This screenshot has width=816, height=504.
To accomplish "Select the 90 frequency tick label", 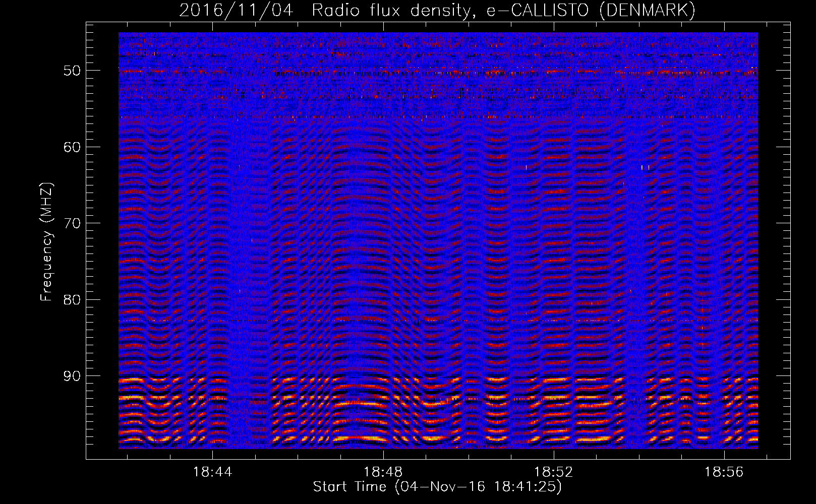I will (72, 376).
